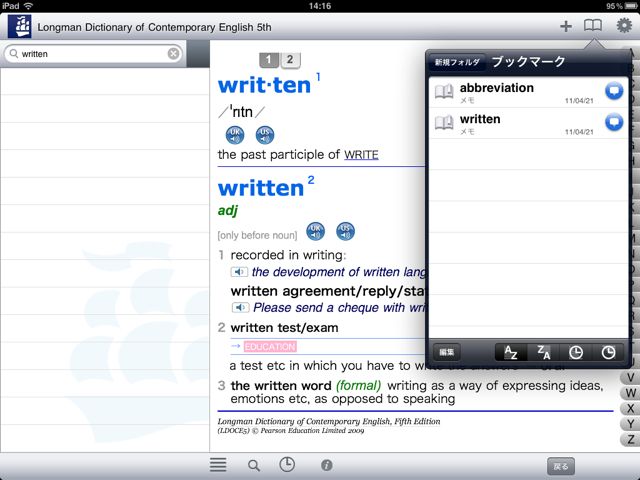Image resolution: width=640 pixels, height=480 pixels.
Task: Tap the magnifier search icon in bottom toolbar
Action: (x=254, y=465)
